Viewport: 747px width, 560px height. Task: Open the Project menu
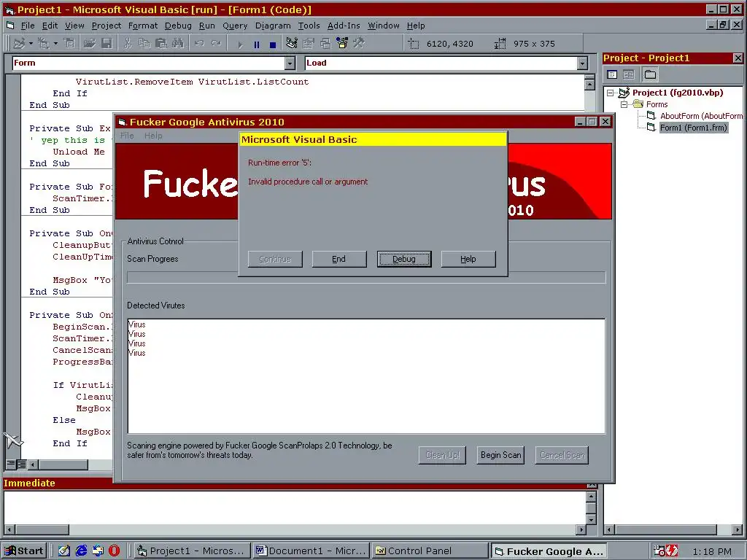[x=107, y=26]
